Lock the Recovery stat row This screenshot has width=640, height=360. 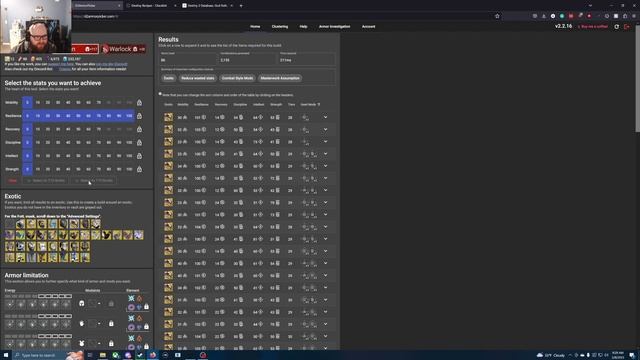(x=139, y=129)
